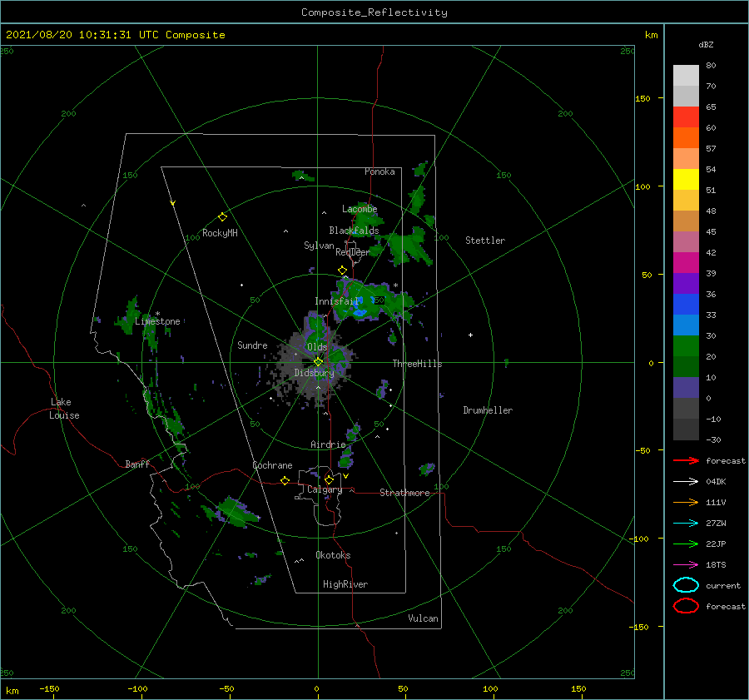Viewport: 749px width, 700px height.
Task: Click the Lacombe town label
Action: [360, 209]
